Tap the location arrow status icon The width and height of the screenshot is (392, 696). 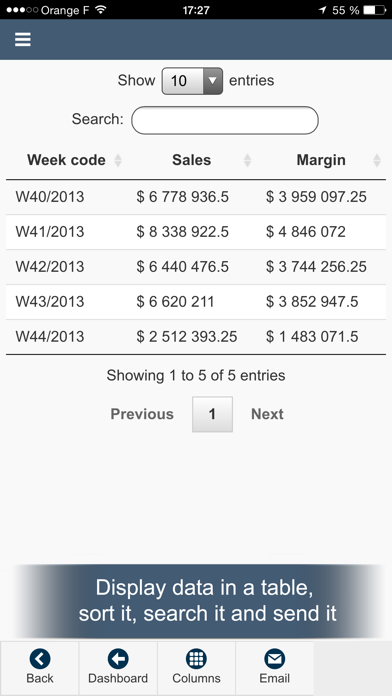[x=322, y=10]
